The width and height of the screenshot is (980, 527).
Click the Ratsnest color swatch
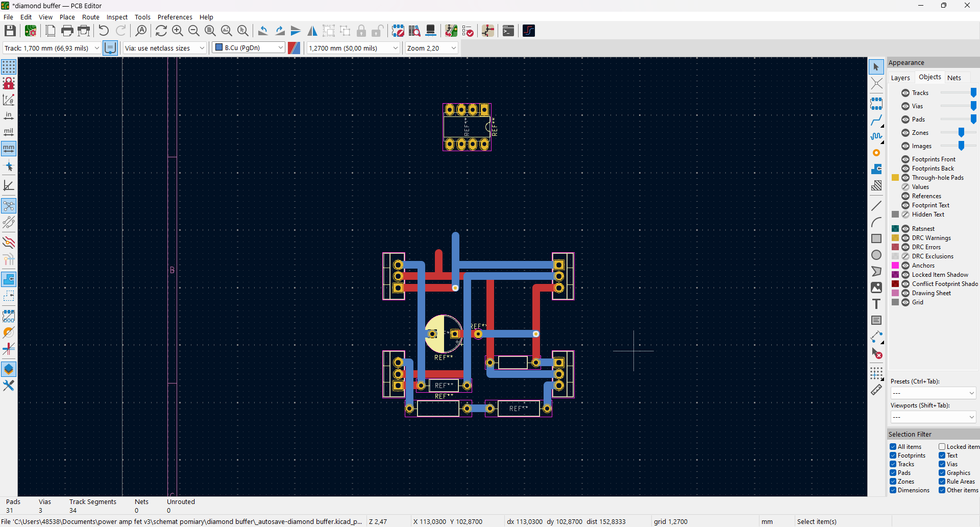coord(895,229)
